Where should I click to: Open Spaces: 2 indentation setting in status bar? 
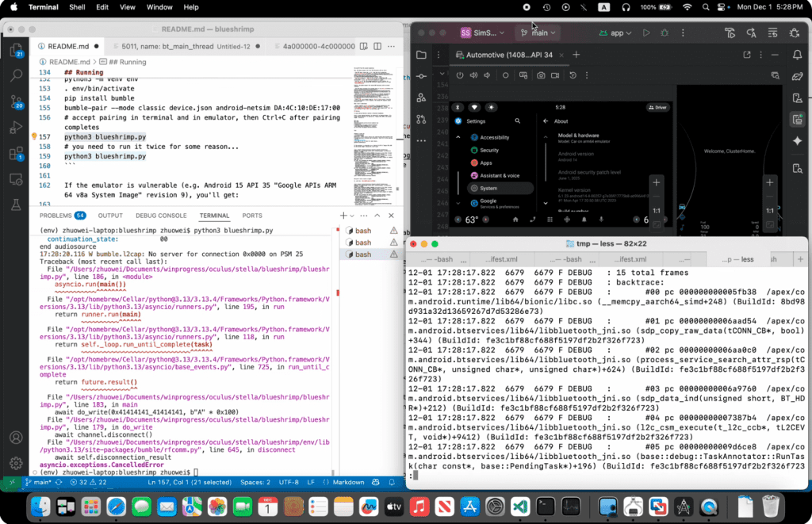point(255,482)
